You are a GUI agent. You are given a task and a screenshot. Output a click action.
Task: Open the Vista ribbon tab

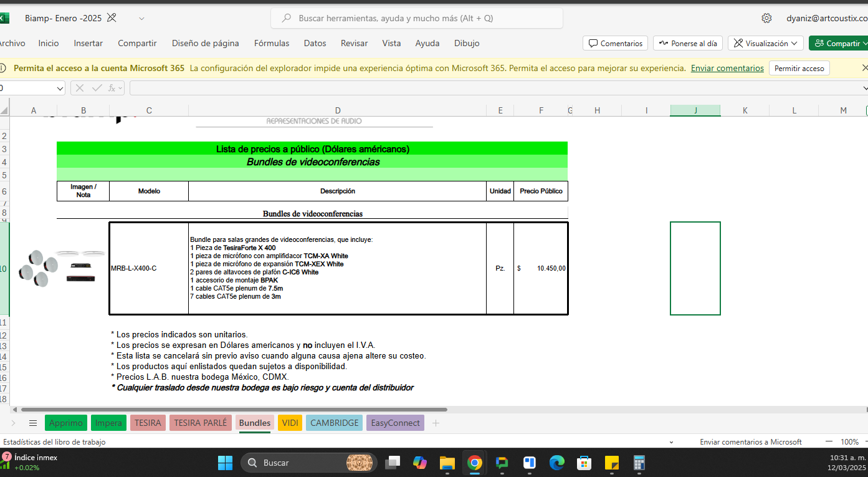click(391, 43)
